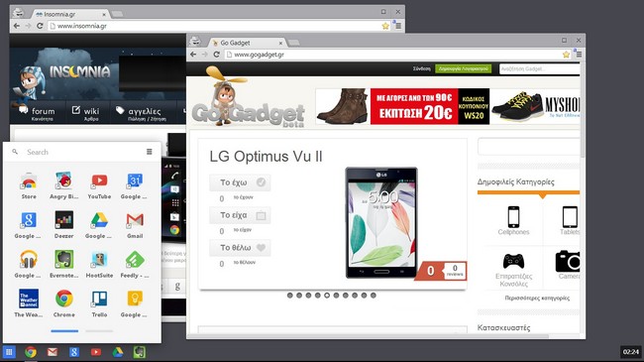Toggle the Το είχα button
644x362 pixels.
tap(240, 215)
